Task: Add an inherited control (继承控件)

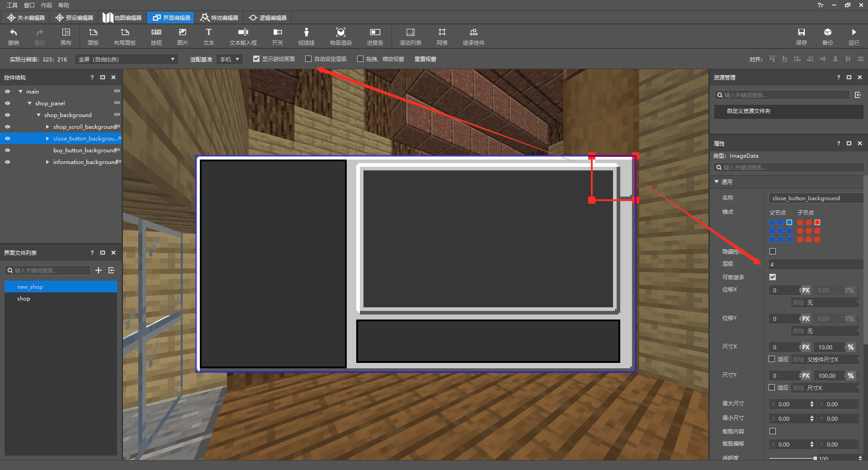Action: pos(474,37)
